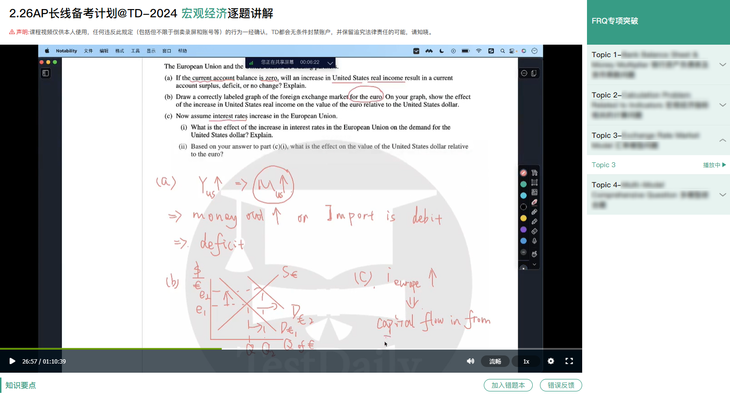
Task: Select the highlighter tool icon
Action: click(x=534, y=212)
